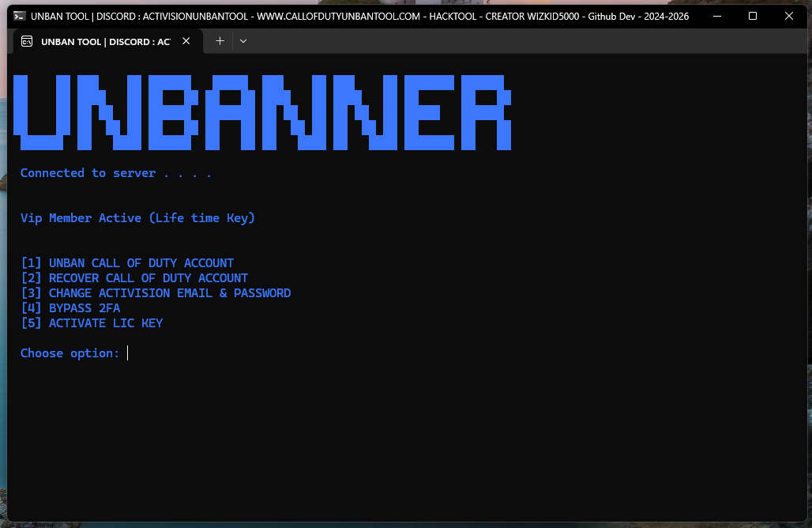
Task: Click the command prompt icon on the tab
Action: pos(27,41)
